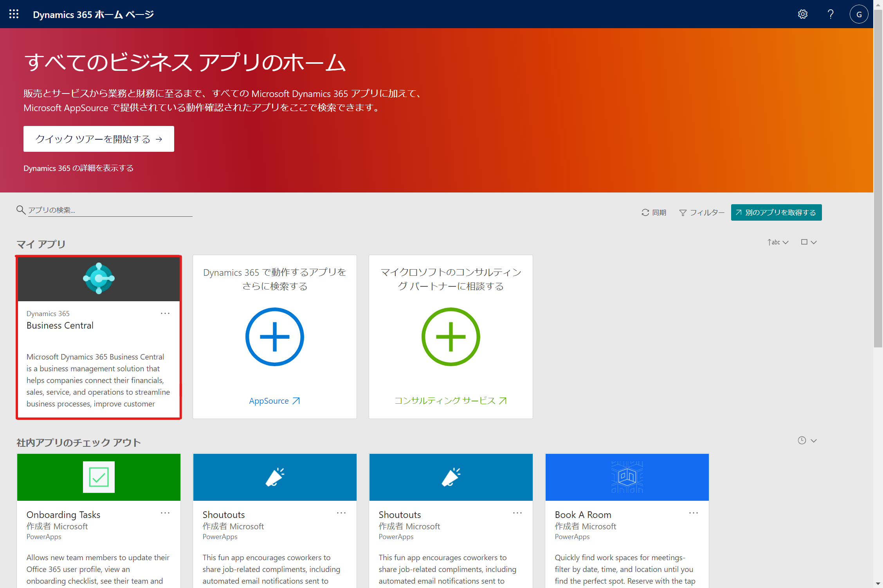The width and height of the screenshot is (883, 588).
Task: Expand the abc sort order dropdown
Action: click(x=778, y=242)
